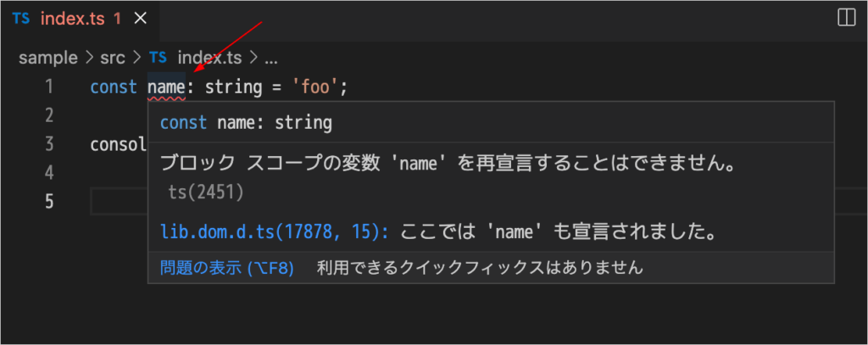Viewport: 868px width, 345px height.
Task: Click 問題の表示 (⌥F8) link
Action: [227, 268]
